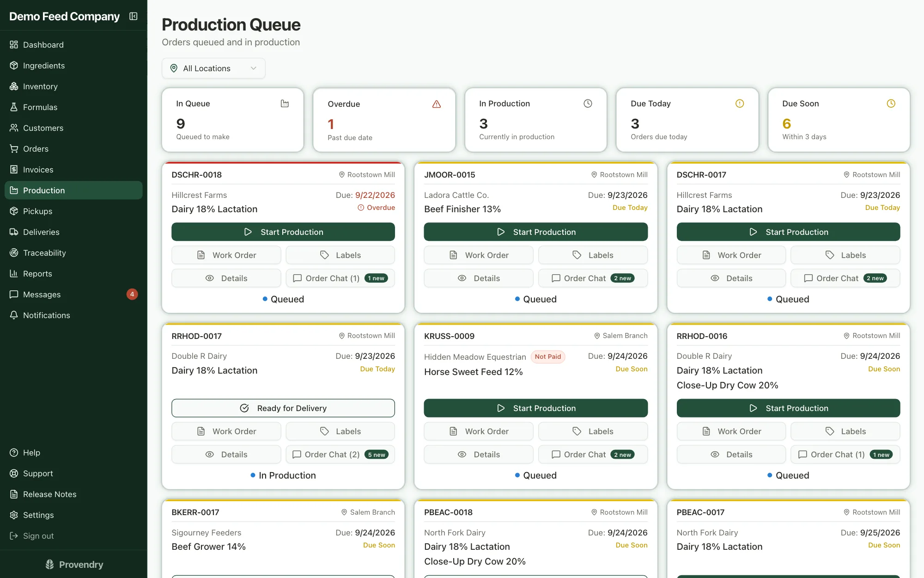Click the Pickups box icon
Viewport: 924px width, 578px height.
pos(14,211)
